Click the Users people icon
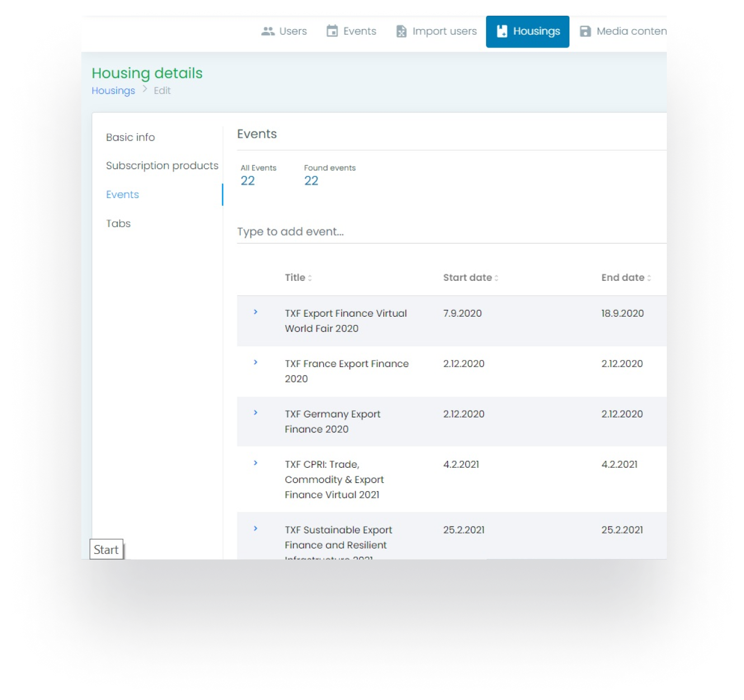 click(x=268, y=31)
